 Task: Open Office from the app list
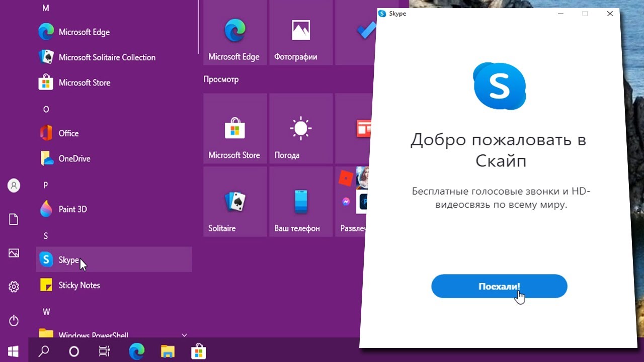(114, 133)
